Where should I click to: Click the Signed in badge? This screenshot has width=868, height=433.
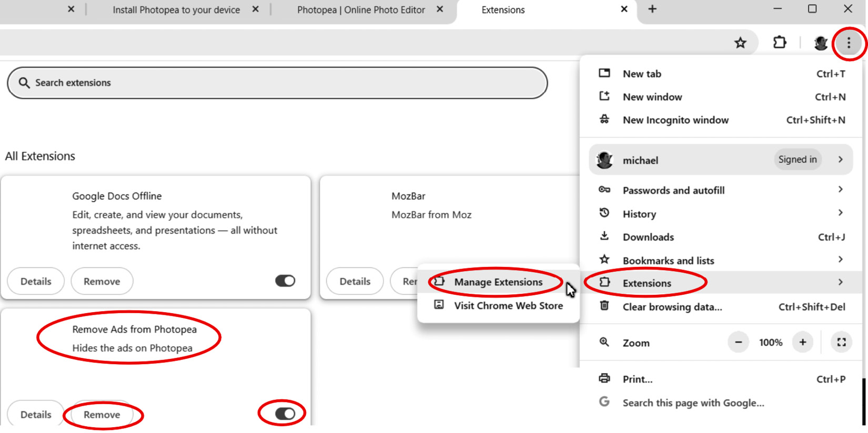point(798,159)
